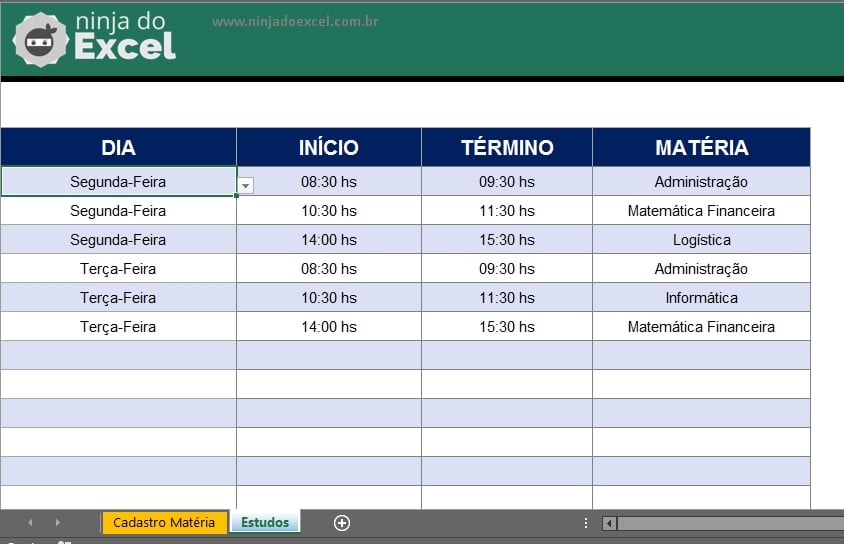This screenshot has width=844, height=544.
Task: Select 09:30 hs in Segunda-Feira Administração row
Action: pos(507,181)
